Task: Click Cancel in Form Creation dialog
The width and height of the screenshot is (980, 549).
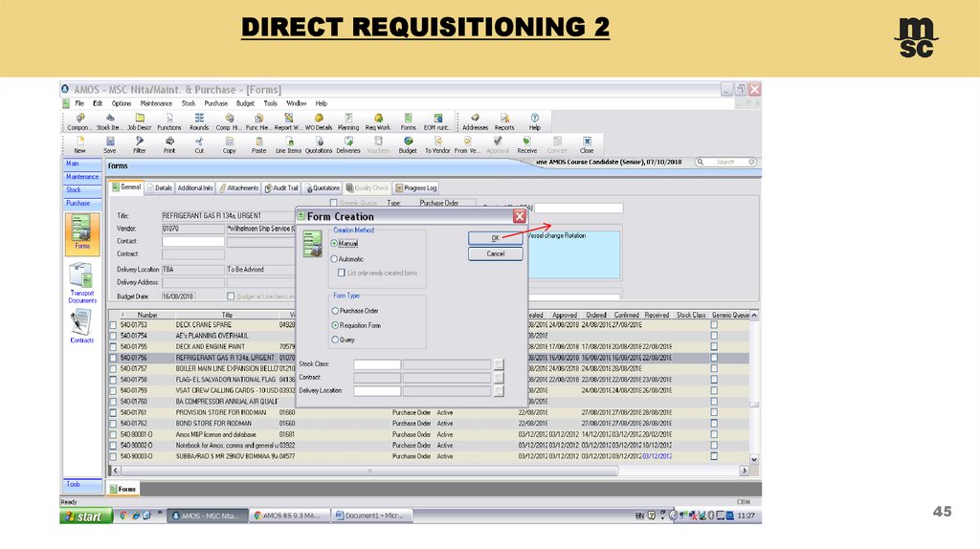Action: click(495, 253)
